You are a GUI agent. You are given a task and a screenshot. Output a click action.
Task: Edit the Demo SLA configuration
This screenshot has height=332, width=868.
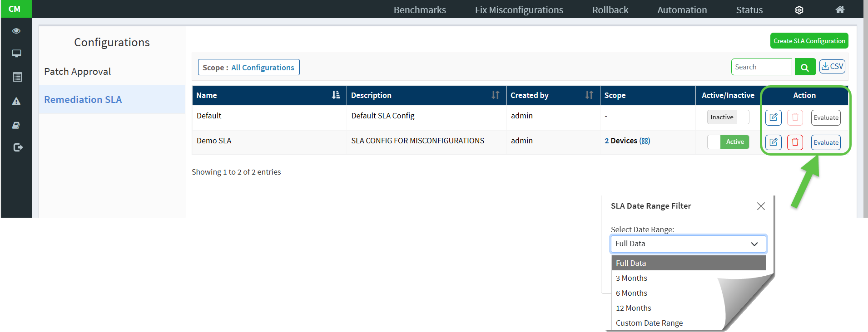click(773, 142)
